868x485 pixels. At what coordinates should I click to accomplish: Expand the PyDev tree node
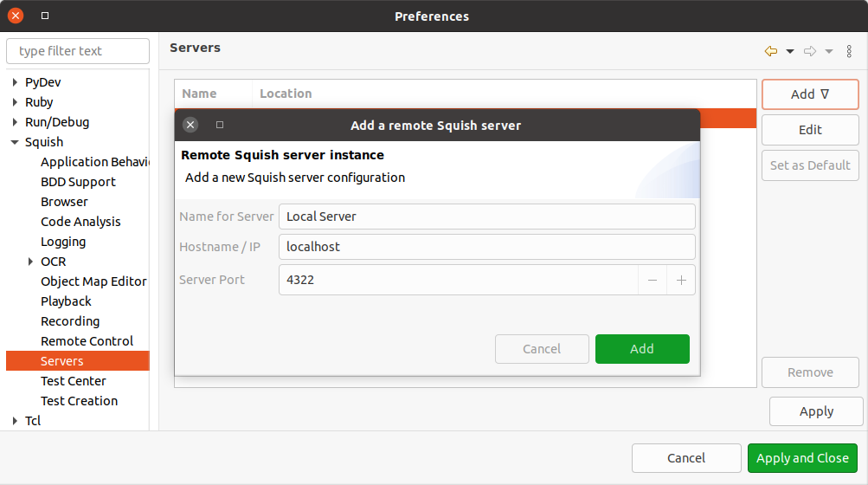coord(15,83)
